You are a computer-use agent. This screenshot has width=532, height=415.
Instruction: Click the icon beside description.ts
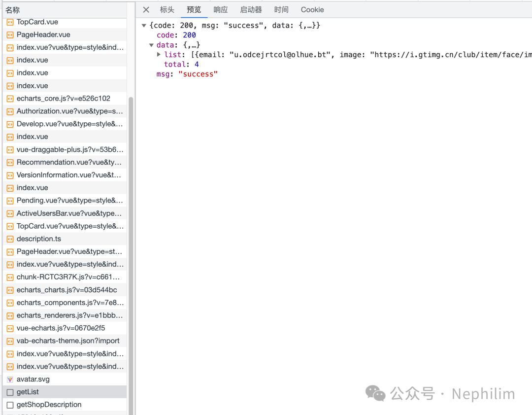[x=10, y=239]
